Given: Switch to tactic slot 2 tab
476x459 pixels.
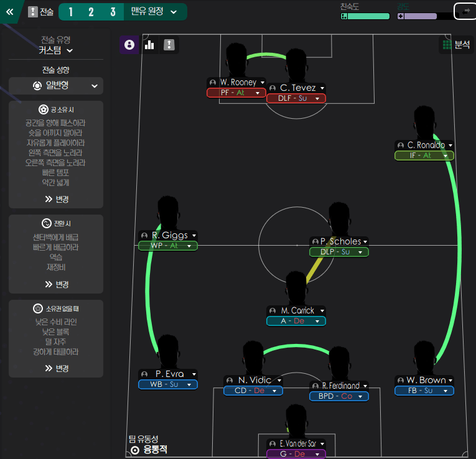Looking at the screenshot, I should 91,12.
